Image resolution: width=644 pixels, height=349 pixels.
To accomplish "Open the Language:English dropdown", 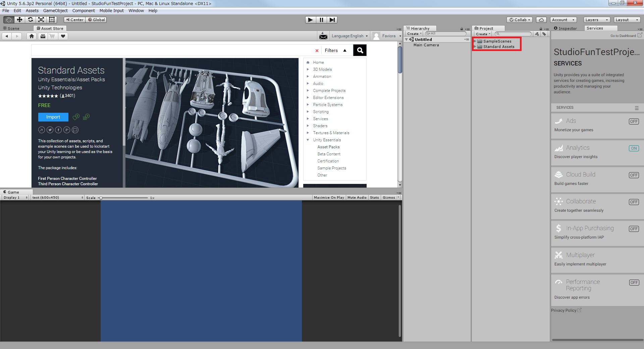I will point(350,36).
